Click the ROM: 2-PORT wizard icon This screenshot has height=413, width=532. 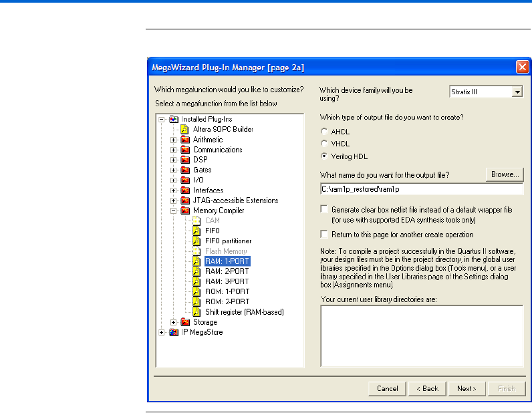196,301
